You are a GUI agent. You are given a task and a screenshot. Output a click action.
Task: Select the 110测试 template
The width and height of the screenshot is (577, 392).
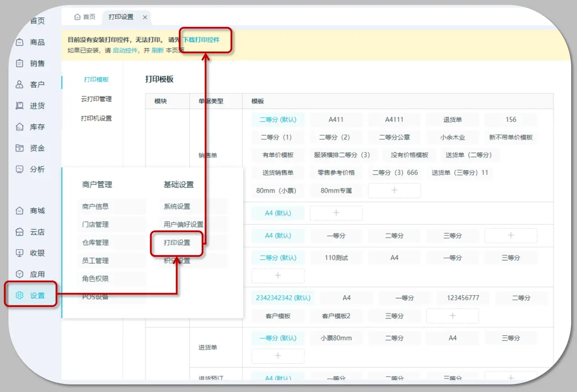[x=336, y=258]
